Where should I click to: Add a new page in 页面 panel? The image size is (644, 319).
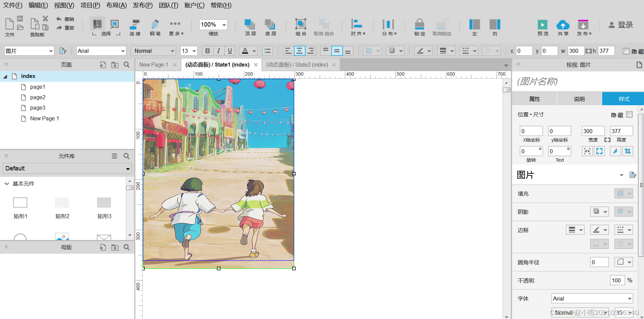103,65
